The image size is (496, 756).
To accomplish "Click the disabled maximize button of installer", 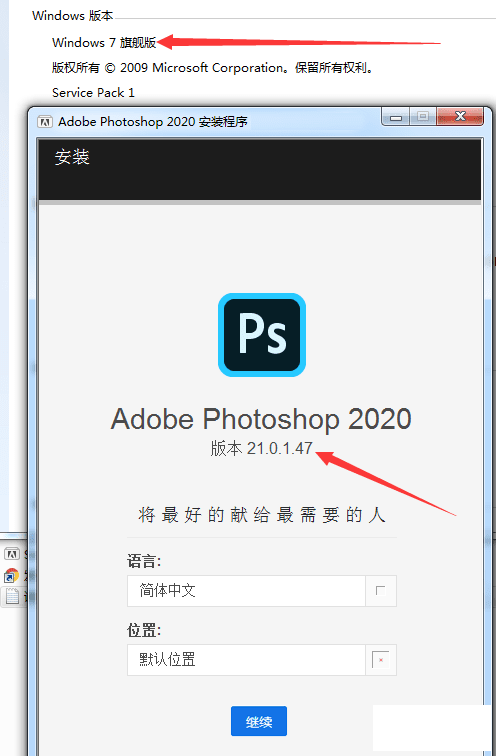I will [x=423, y=117].
